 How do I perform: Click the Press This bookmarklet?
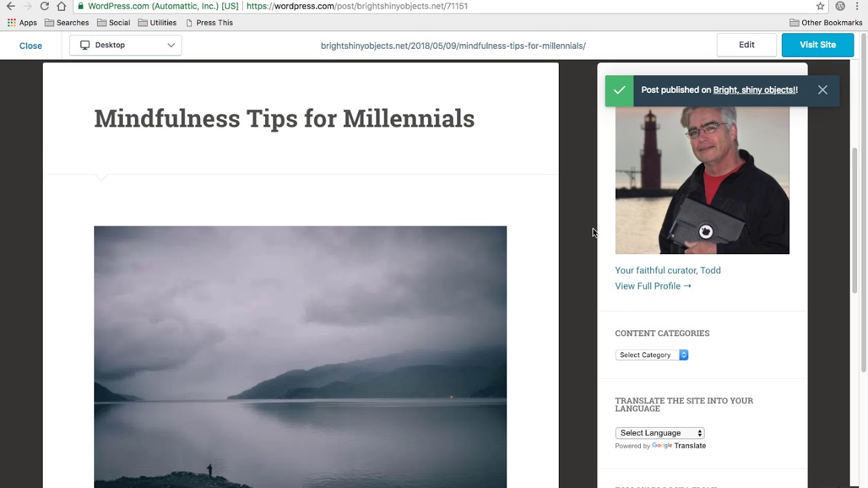(x=210, y=22)
